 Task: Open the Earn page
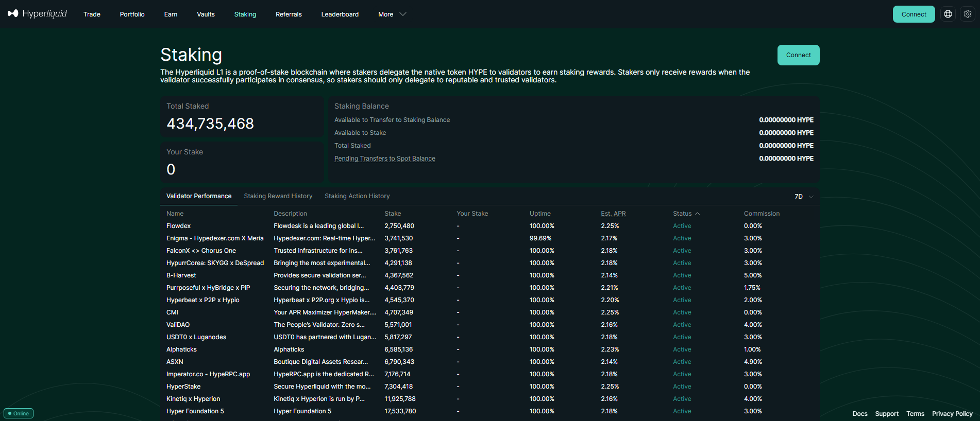(171, 14)
